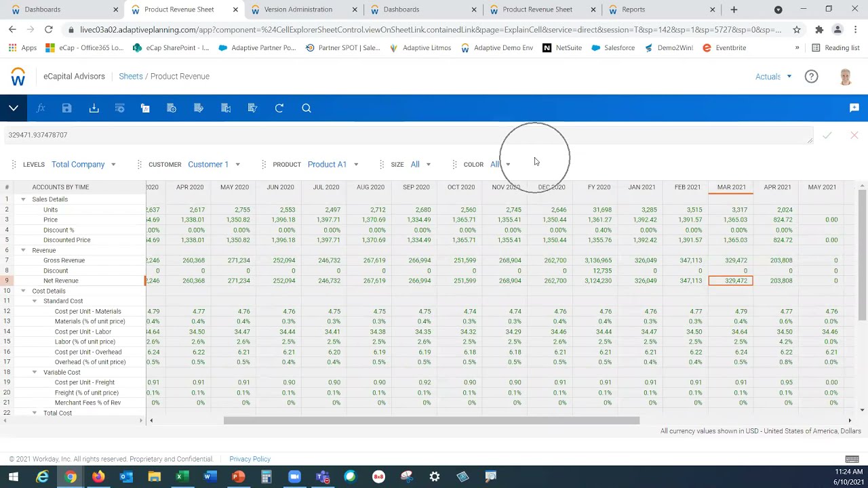
Task: Click the search magnifier in toolbar
Action: [x=307, y=108]
